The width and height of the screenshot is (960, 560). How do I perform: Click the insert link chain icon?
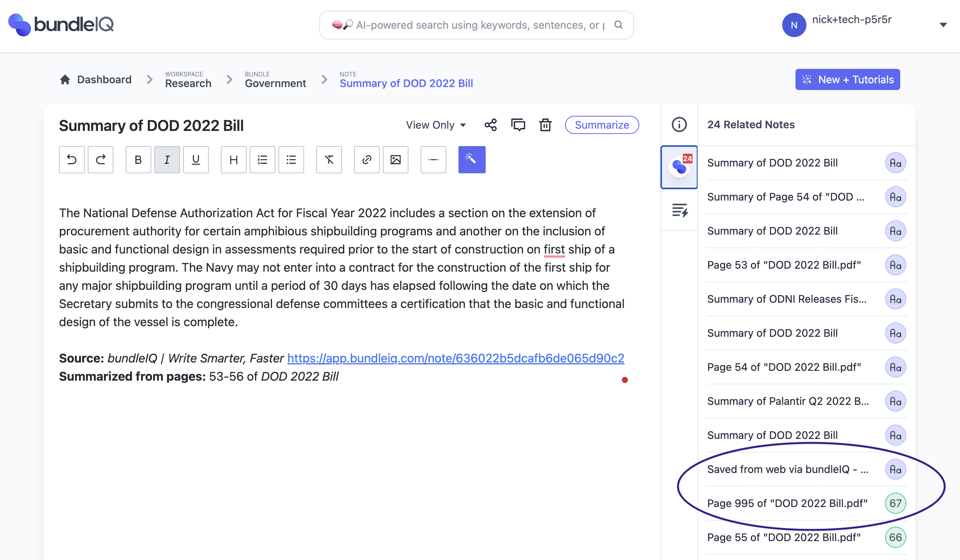(367, 160)
